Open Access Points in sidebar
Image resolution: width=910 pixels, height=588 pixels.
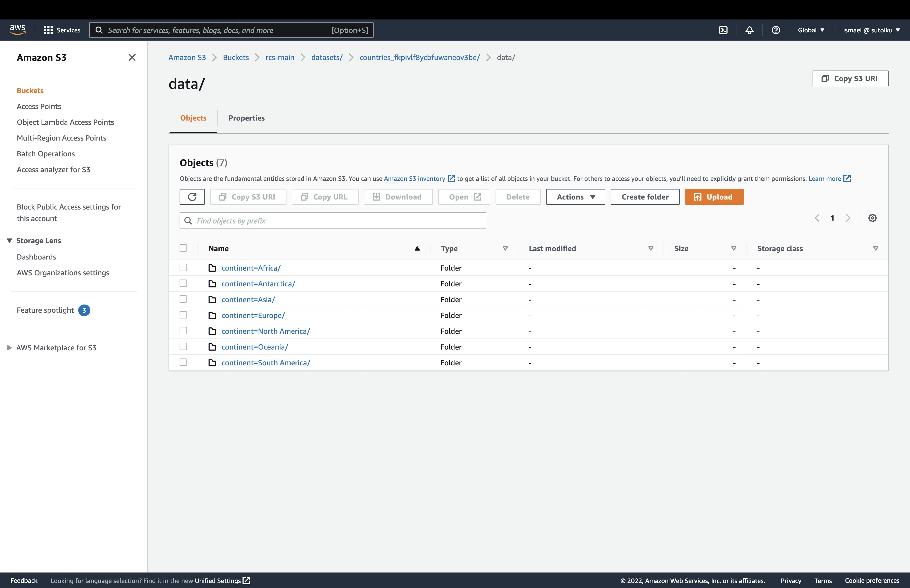click(x=39, y=107)
